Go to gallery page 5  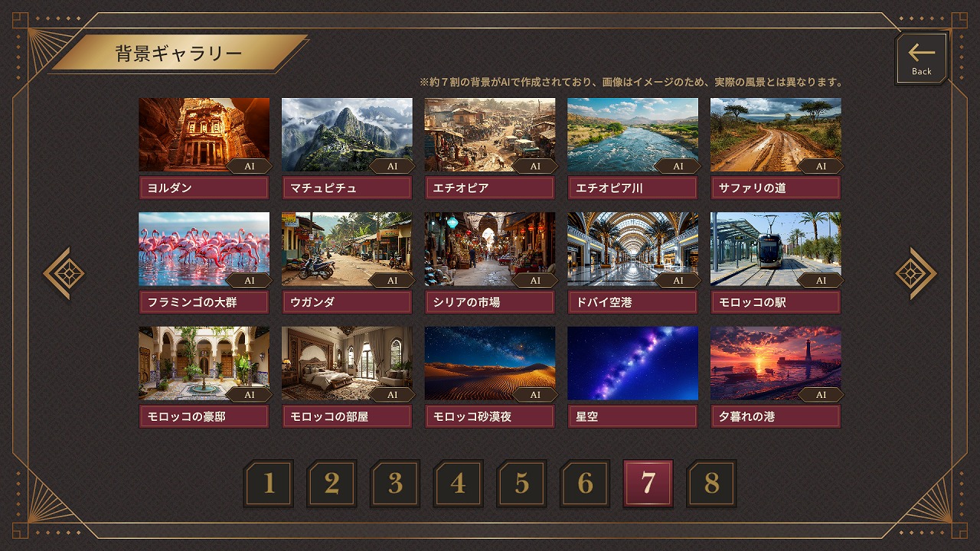[521, 484]
